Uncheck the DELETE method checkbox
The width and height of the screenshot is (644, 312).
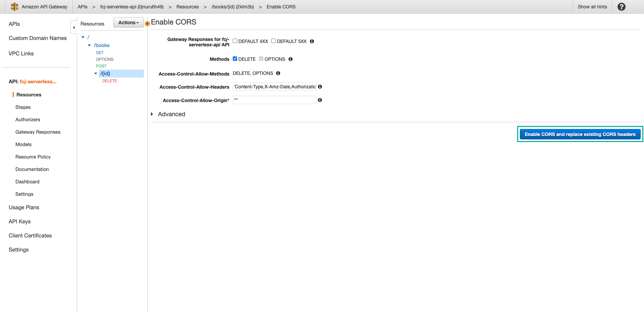coord(235,59)
